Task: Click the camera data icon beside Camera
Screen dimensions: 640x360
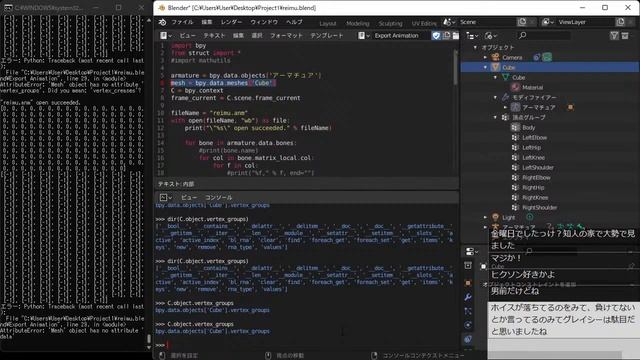Action: coord(547,58)
